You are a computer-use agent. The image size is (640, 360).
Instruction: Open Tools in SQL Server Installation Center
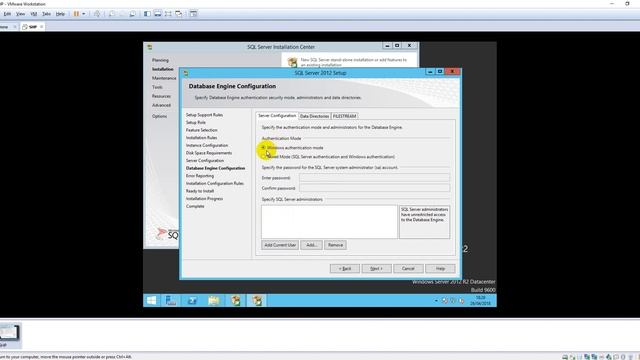click(x=157, y=87)
